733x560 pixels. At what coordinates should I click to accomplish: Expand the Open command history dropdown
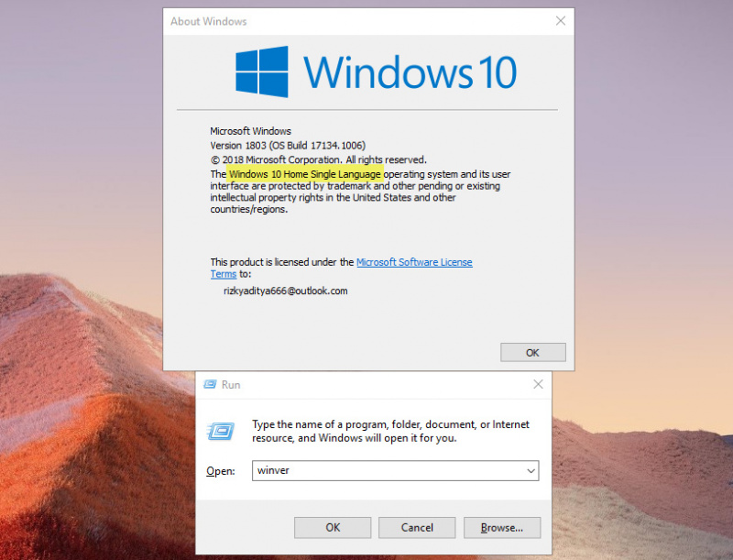(531, 471)
